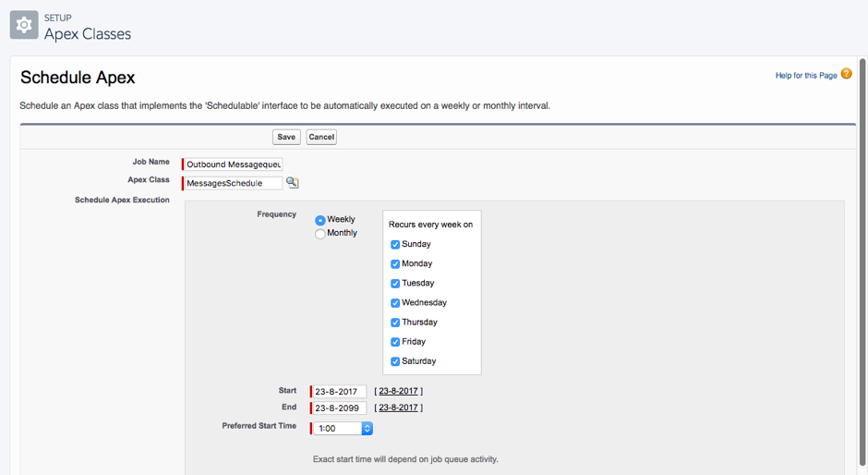Click the Save button
Image resolution: width=868 pixels, height=475 pixels.
click(x=286, y=137)
